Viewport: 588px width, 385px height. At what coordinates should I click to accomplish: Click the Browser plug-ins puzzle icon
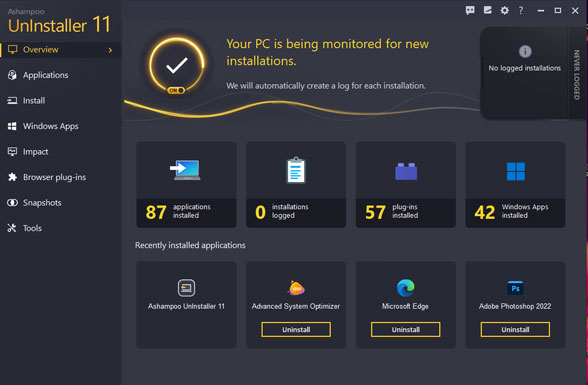(12, 177)
